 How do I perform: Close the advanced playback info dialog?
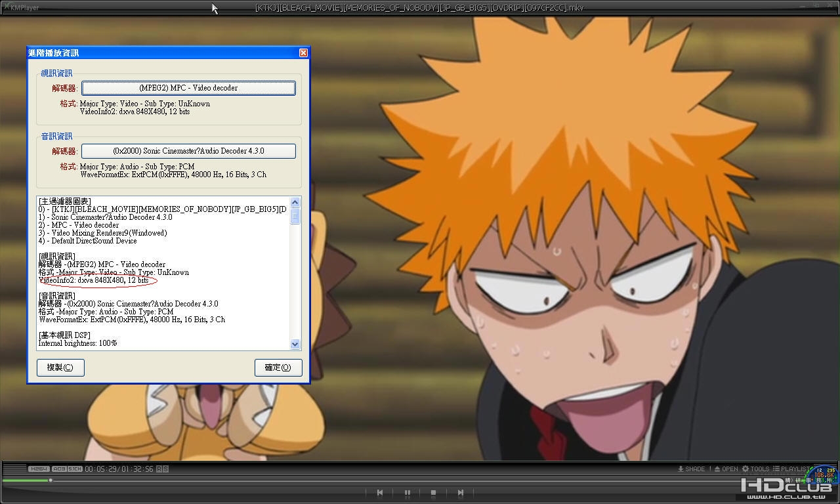tap(303, 52)
